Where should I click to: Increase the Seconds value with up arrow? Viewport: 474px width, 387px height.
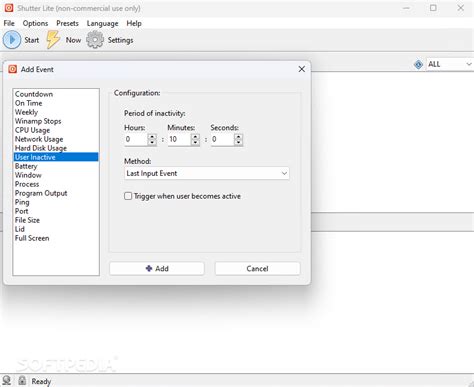[x=238, y=137]
